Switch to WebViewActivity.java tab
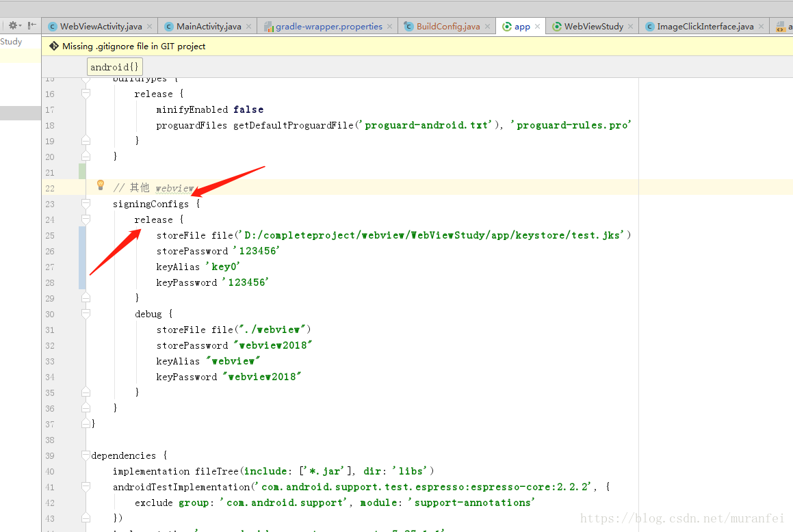This screenshot has height=532, width=793. (x=101, y=26)
